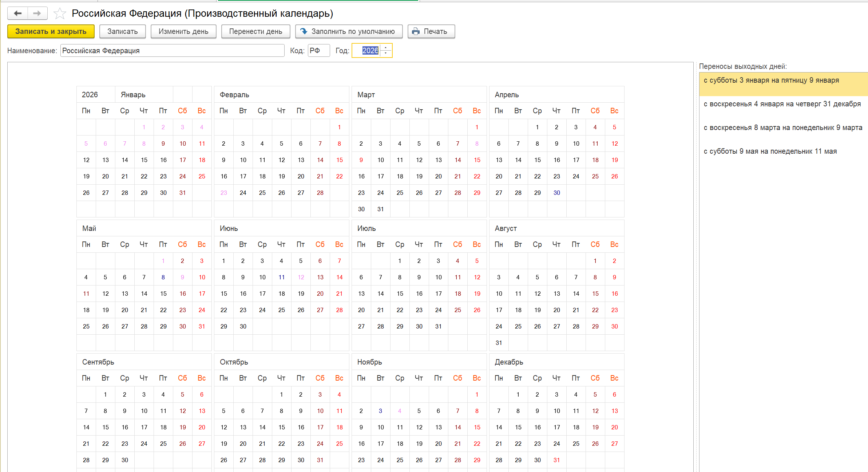Click the forward navigation arrow
The width and height of the screenshot is (868, 472).
point(37,13)
